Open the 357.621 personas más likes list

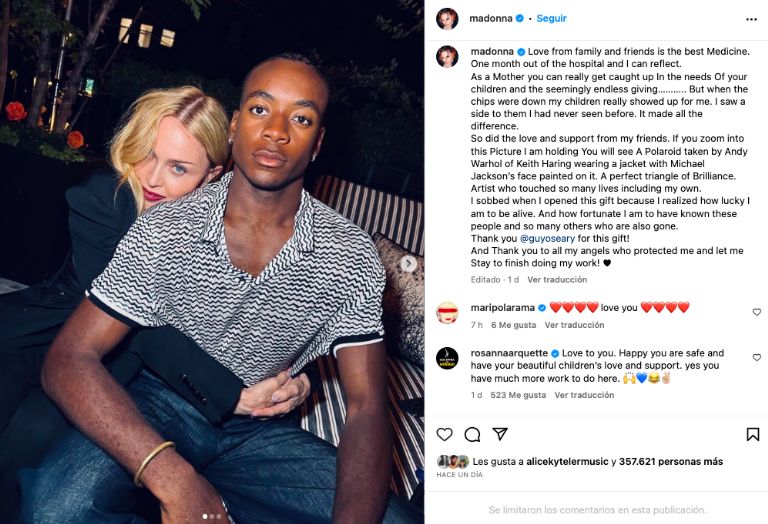(x=671, y=461)
